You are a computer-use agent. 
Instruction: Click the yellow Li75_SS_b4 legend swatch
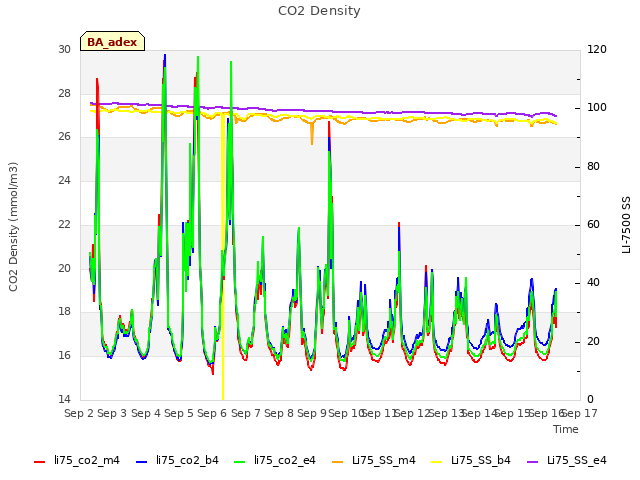click(437, 462)
